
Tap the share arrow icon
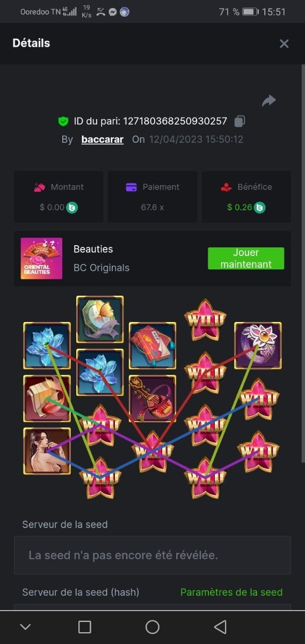tap(268, 100)
